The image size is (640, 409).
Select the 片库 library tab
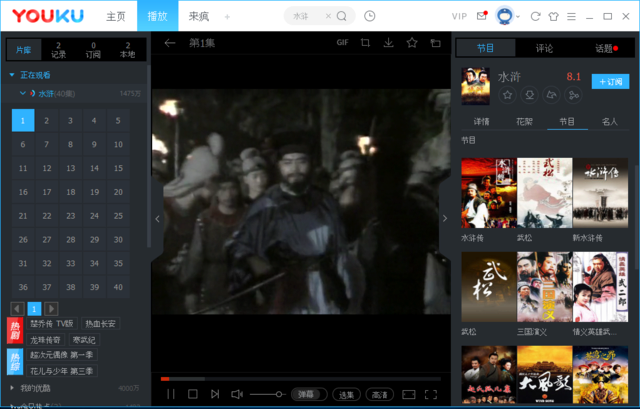point(24,50)
